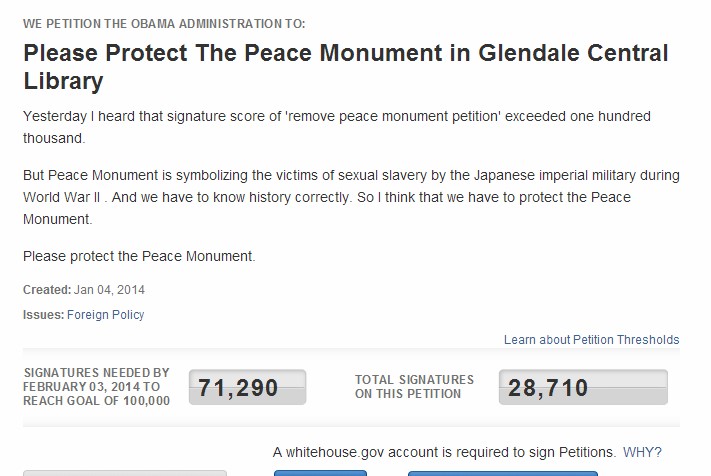Click 'We petition the Obama administration to' header
The image size is (711, 476).
164,24
